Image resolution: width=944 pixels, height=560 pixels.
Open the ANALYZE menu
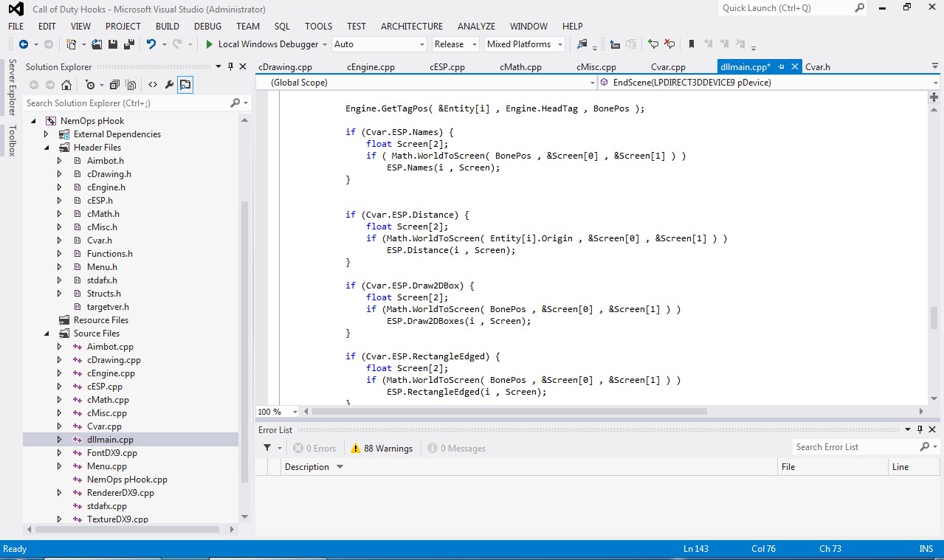[x=476, y=26]
